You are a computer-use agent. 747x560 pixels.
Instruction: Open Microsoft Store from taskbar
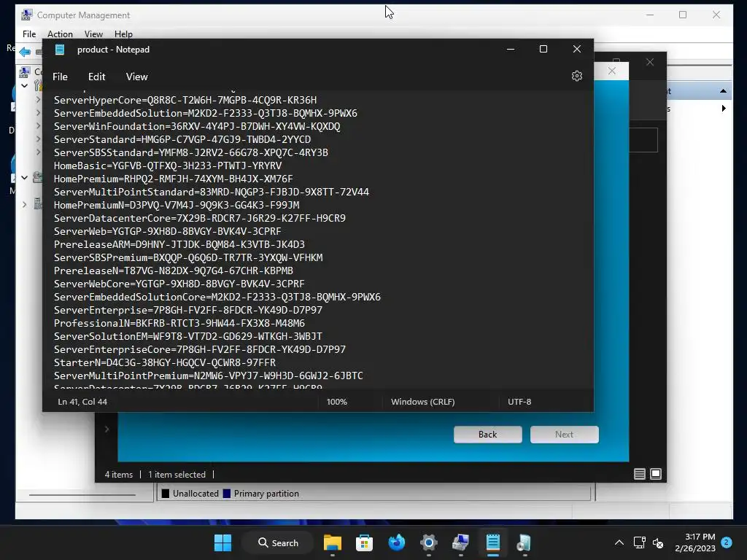click(364, 542)
